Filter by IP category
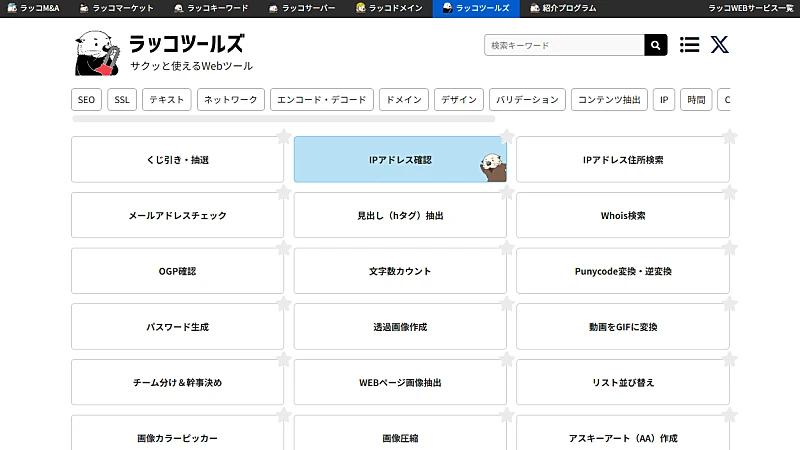Viewport: 800px width, 450px height. pos(664,99)
